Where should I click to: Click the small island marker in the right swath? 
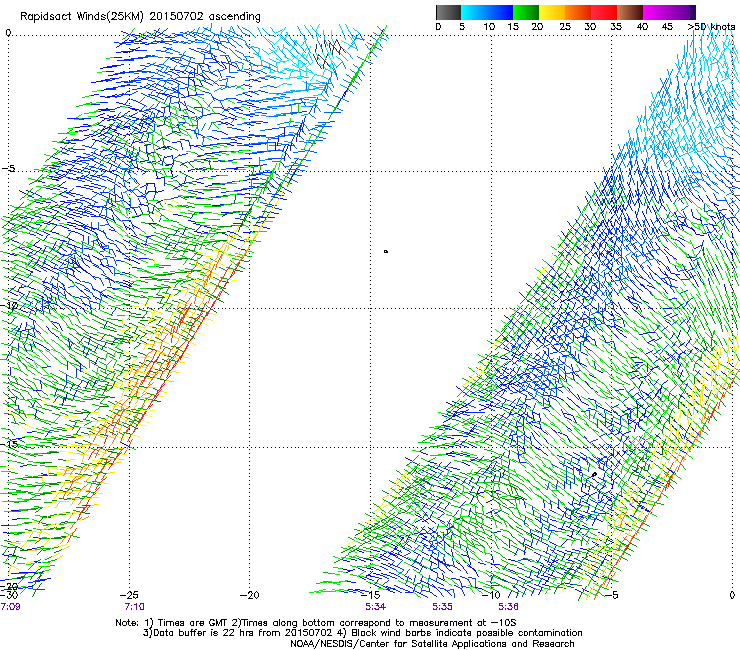click(x=594, y=474)
